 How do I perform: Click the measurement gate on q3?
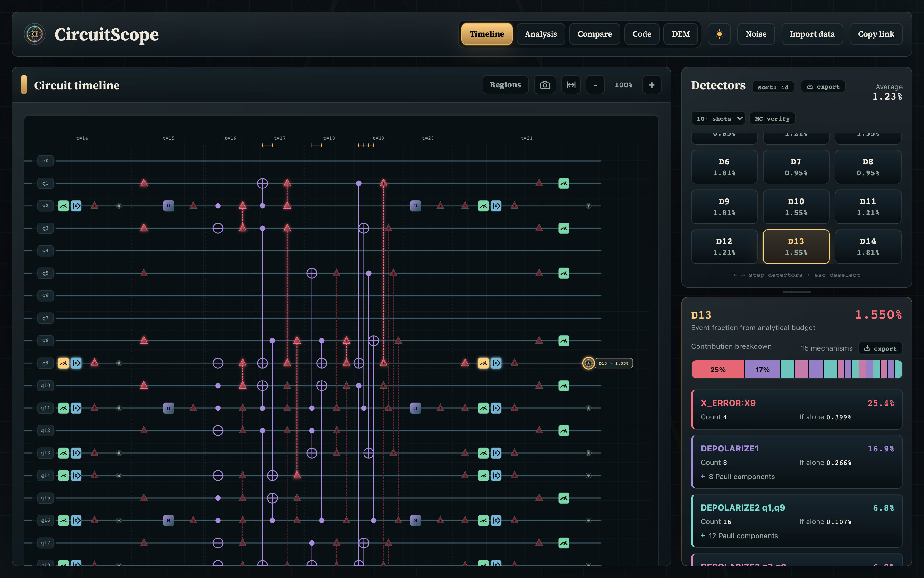564,228
